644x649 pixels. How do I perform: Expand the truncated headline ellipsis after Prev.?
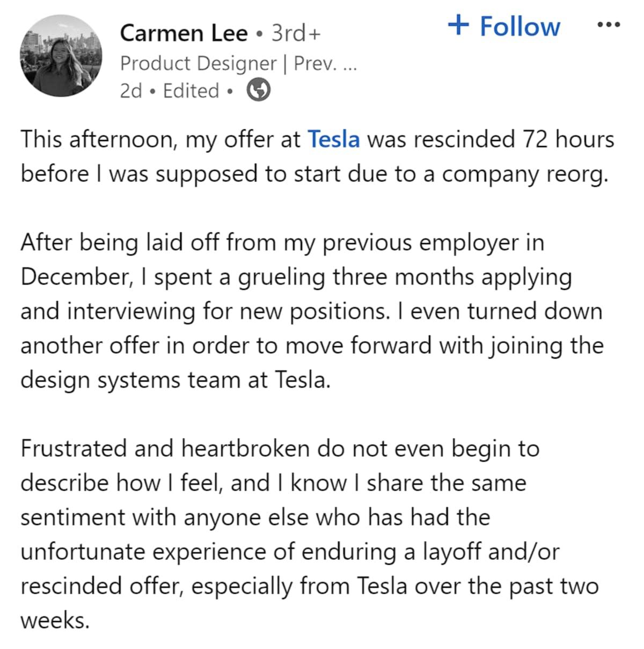pos(349,63)
